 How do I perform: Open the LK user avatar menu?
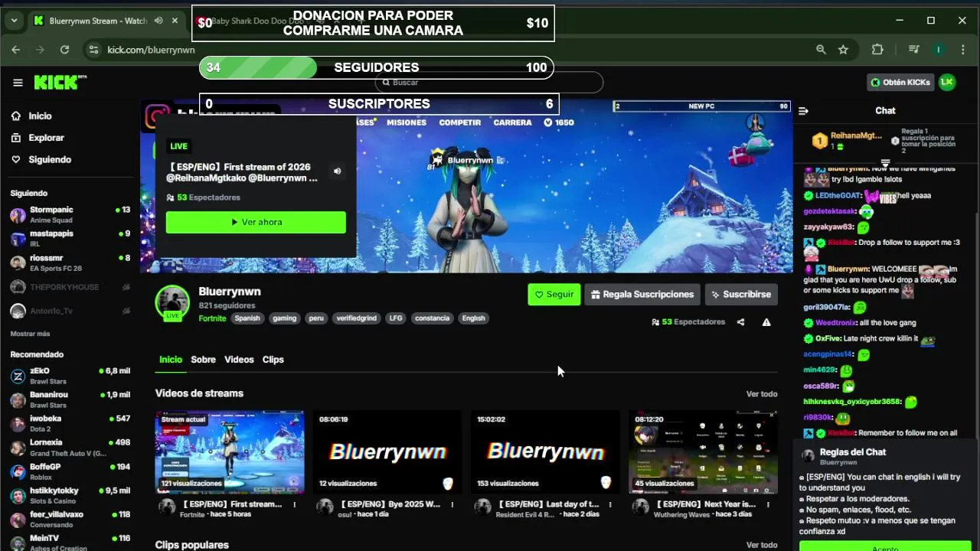point(947,82)
